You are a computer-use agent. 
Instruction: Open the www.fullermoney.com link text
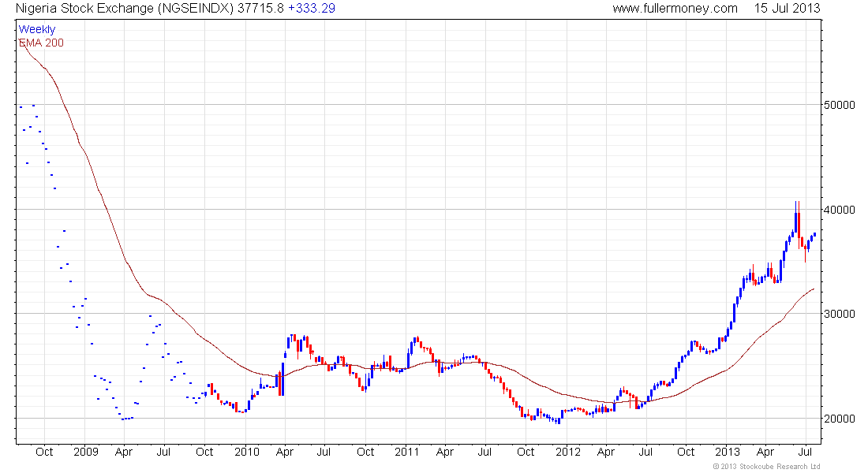675,9
